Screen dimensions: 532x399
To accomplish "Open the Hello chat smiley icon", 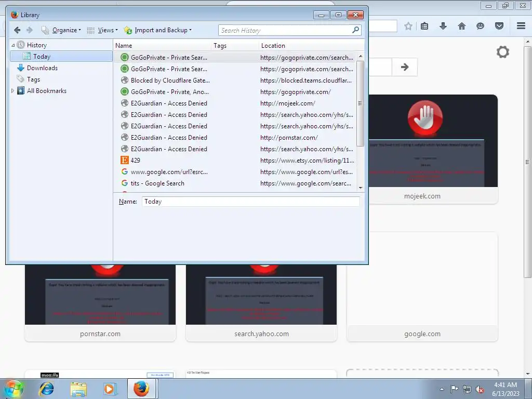I will (480, 26).
